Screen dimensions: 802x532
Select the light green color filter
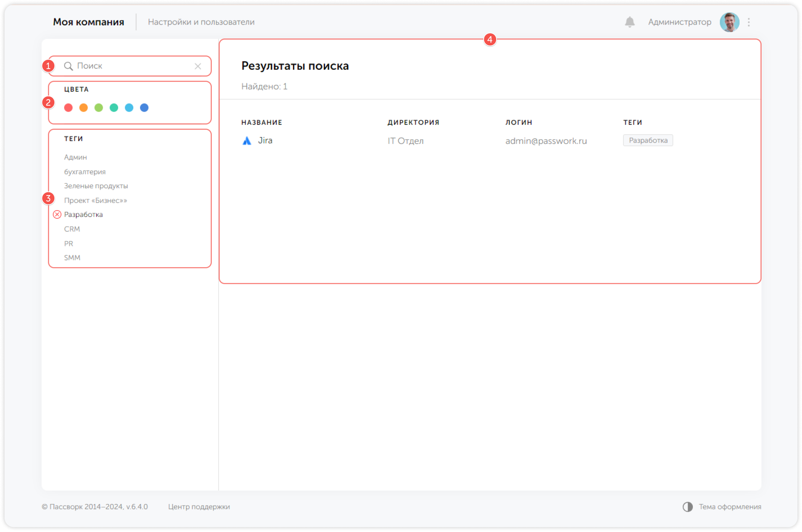[x=99, y=108]
